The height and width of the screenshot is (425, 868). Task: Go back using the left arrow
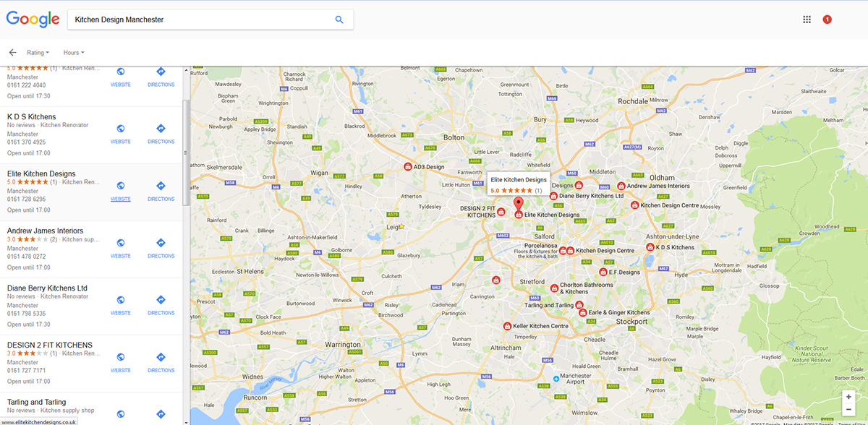click(12, 53)
